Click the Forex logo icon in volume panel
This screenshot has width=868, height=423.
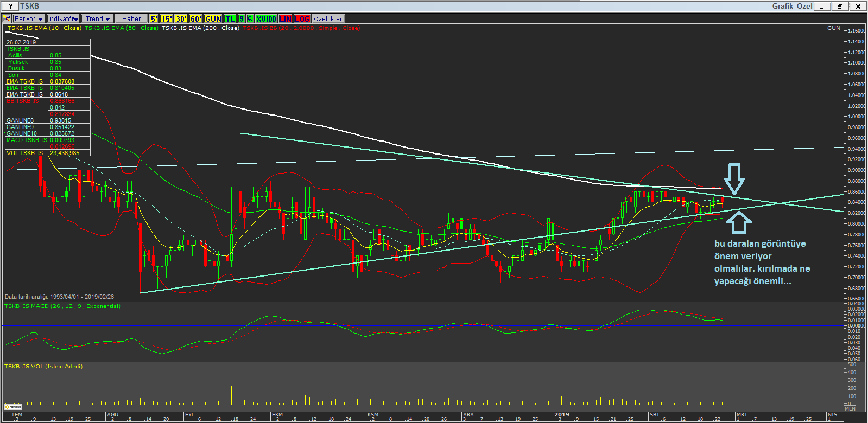click(12, 406)
